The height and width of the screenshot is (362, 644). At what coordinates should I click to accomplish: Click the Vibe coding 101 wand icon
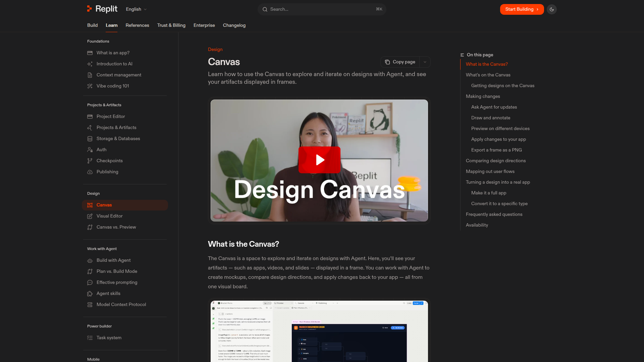tap(90, 86)
